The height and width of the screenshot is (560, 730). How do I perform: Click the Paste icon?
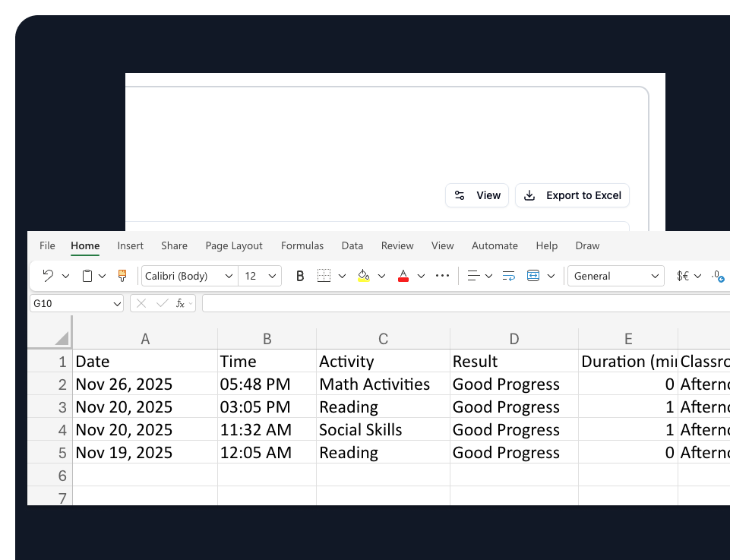[x=87, y=276]
